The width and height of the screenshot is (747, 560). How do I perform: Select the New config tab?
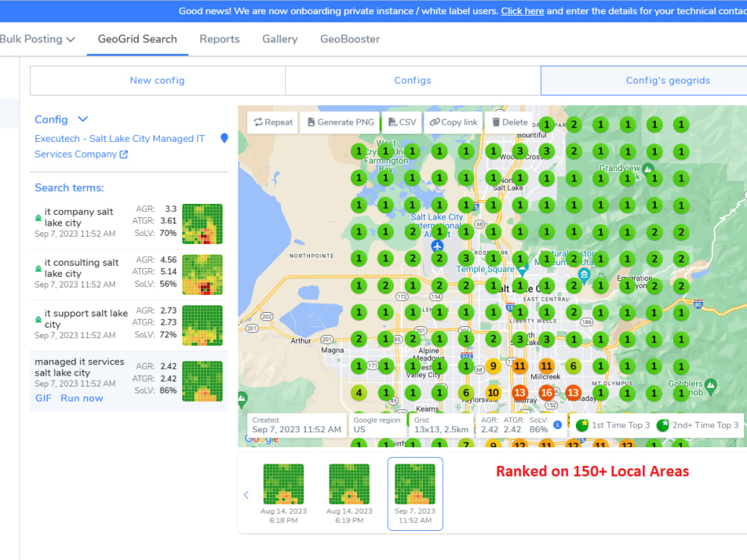click(158, 81)
